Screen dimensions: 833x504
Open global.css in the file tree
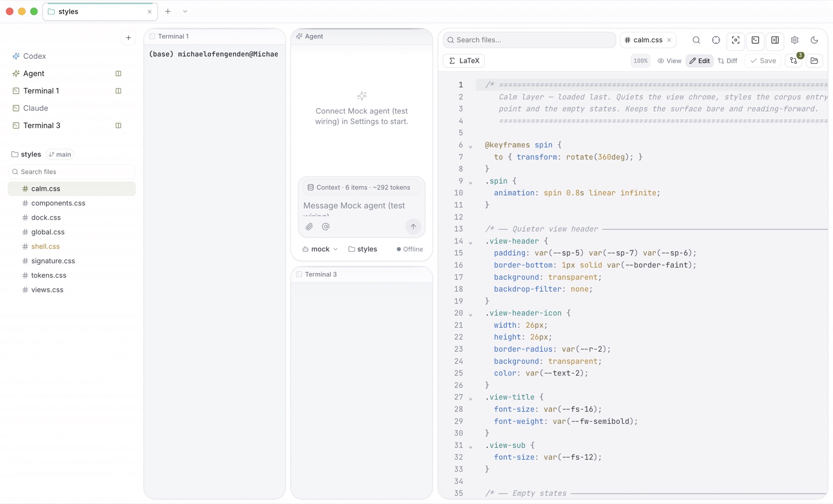pos(72,232)
